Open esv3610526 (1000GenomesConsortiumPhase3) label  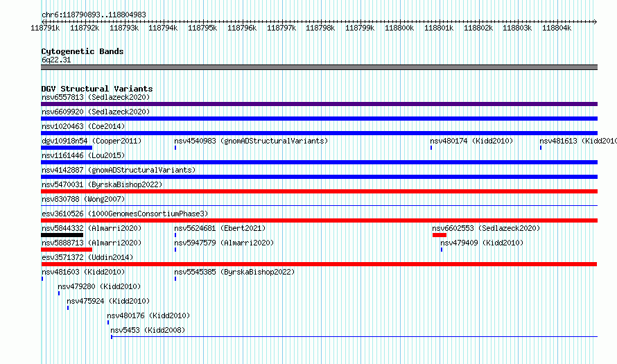(x=125, y=214)
